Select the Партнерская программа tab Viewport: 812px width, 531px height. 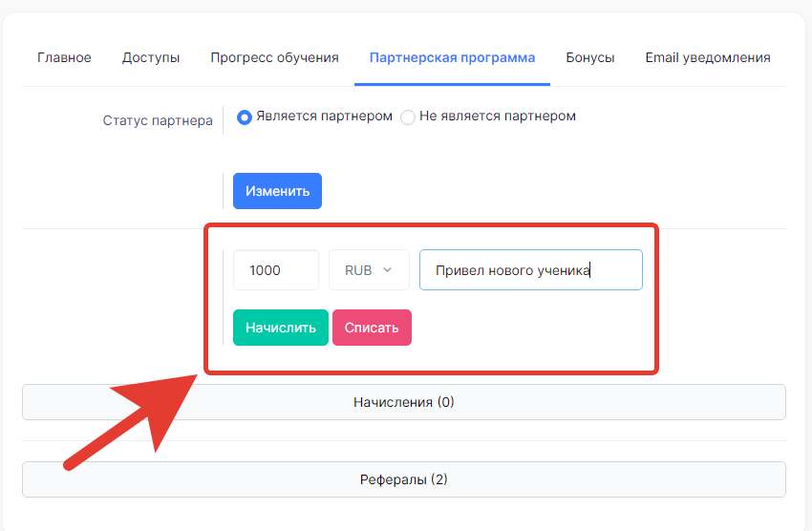click(x=452, y=57)
